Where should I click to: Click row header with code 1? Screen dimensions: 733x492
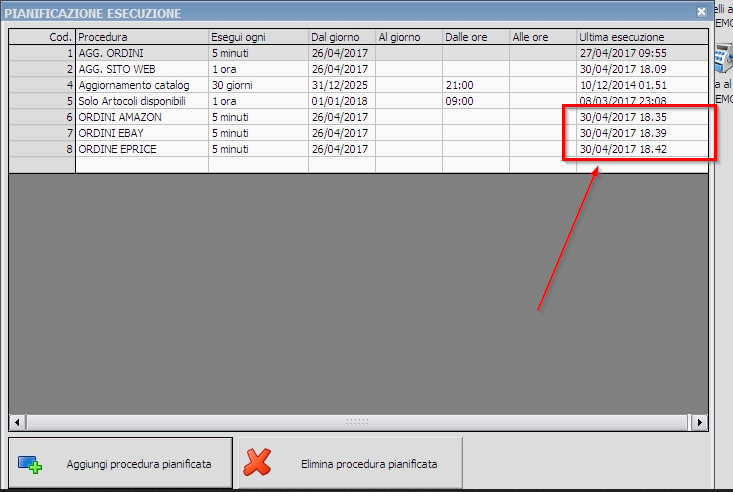click(x=42, y=53)
